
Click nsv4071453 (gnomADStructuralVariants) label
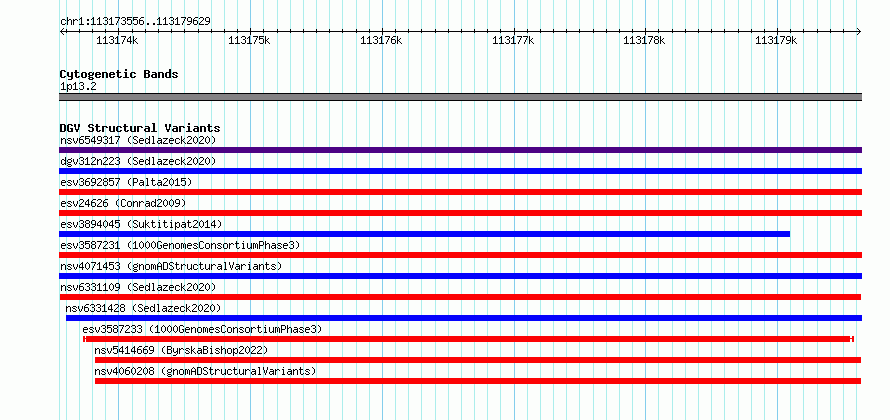(171, 266)
